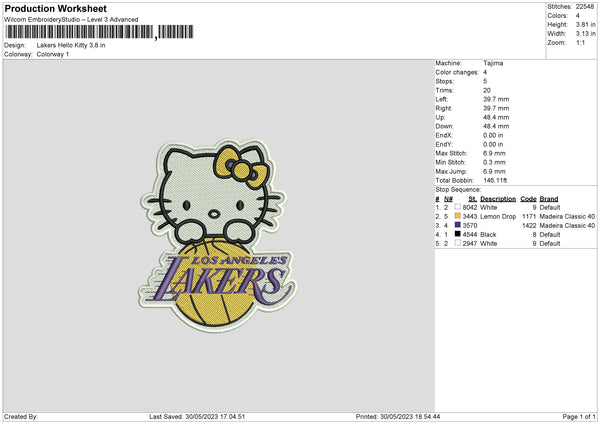Click the Min Stitch value 0.3 mm
The width and height of the screenshot is (600, 424).
[x=494, y=162]
